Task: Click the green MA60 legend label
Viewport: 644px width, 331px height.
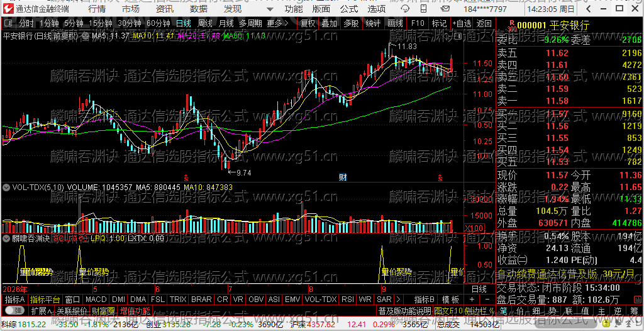Action: point(246,36)
